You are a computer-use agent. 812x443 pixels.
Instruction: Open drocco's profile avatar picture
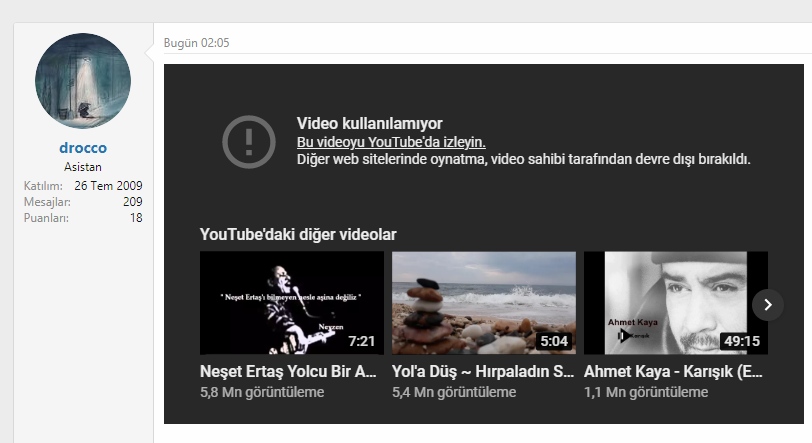pyautogui.click(x=83, y=81)
